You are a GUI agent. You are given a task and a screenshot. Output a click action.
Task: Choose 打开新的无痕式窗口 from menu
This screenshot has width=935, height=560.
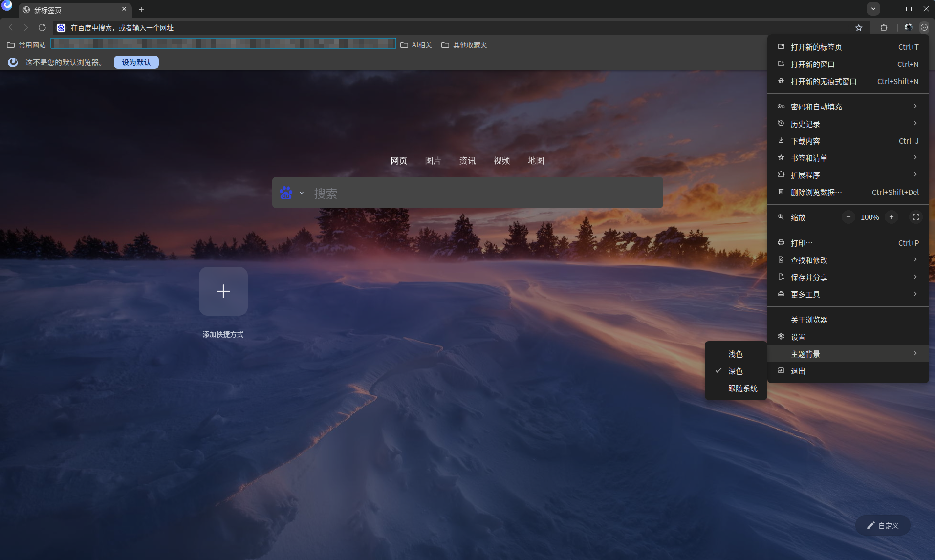click(848, 81)
